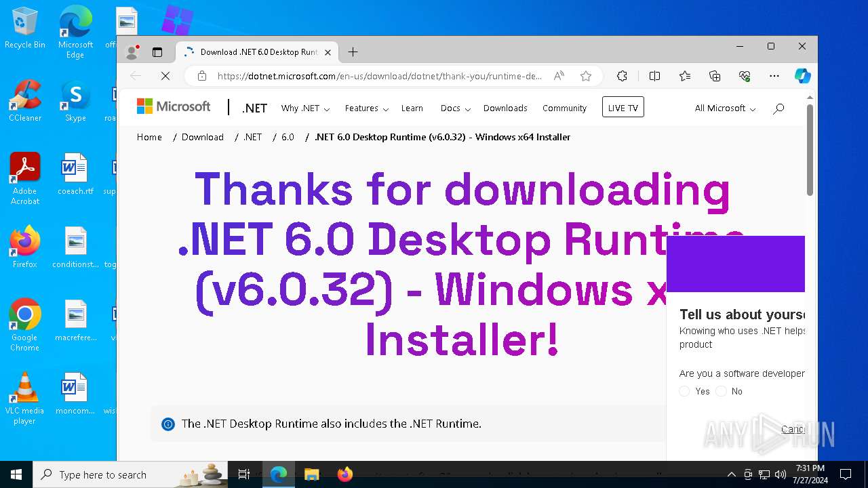The width and height of the screenshot is (868, 488).
Task: Open Browser essentials heart icon
Action: [745, 76]
